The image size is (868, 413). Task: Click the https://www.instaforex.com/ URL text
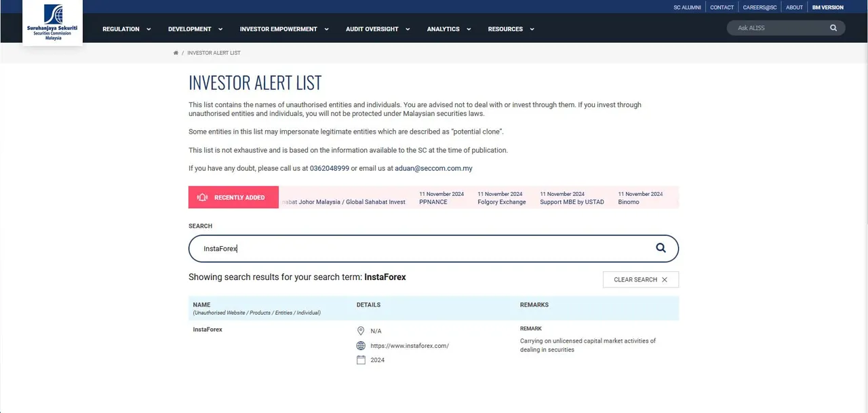tap(410, 346)
